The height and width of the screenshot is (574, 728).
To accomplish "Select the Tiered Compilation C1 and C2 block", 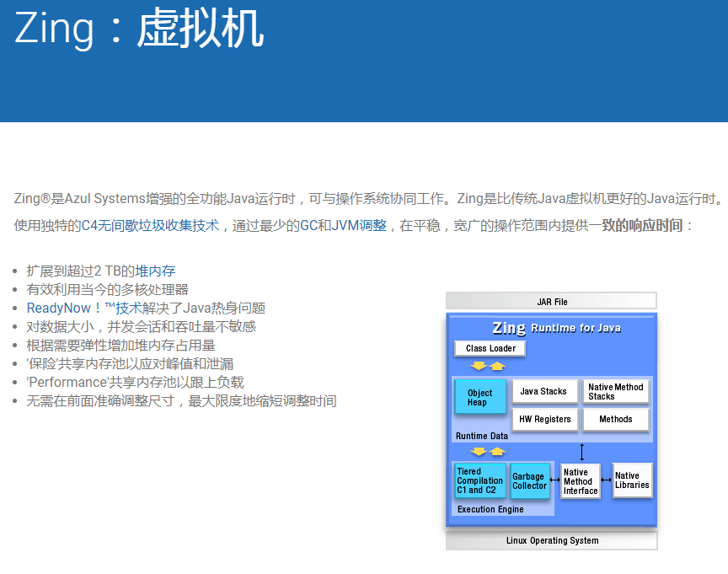I will pyautogui.click(x=479, y=480).
